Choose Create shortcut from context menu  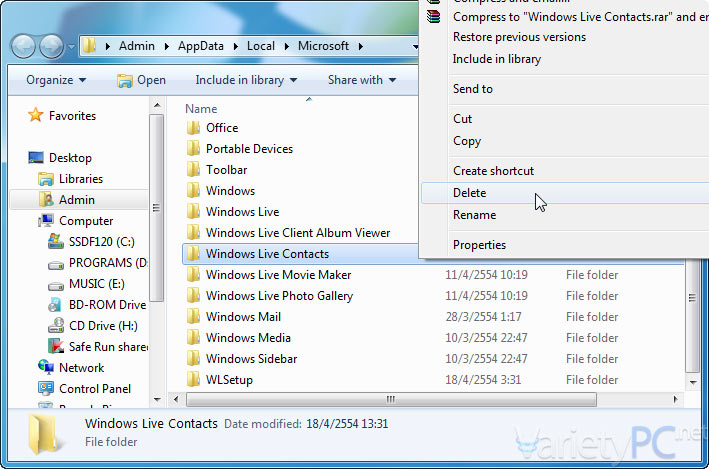coord(493,171)
